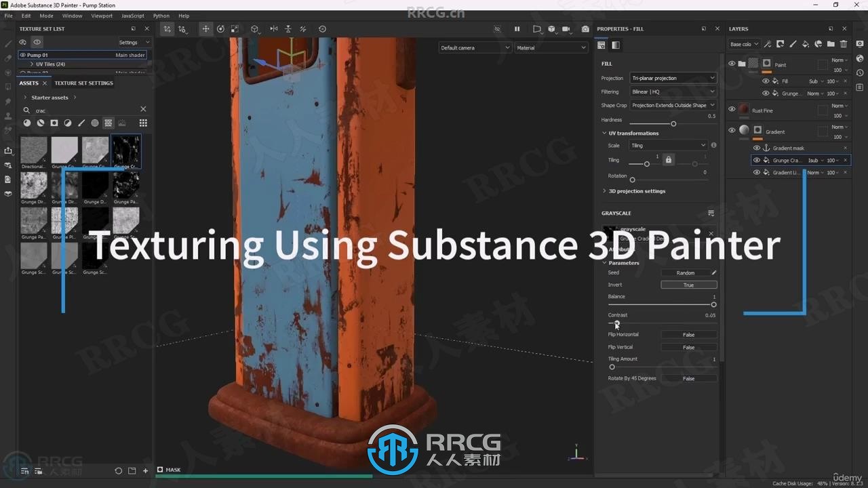868x488 pixels.
Task: Add folder icon in Layers toolbar
Action: click(831, 44)
